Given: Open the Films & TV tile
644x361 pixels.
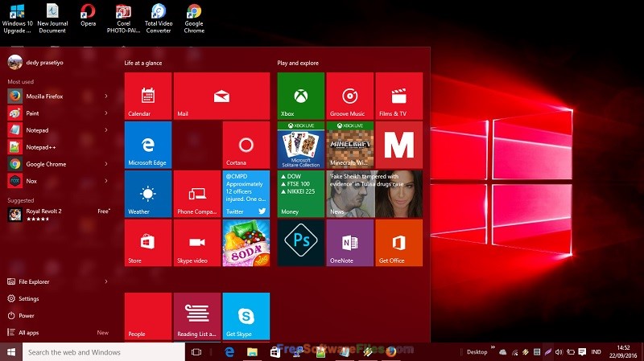Looking at the screenshot, I should [x=398, y=96].
